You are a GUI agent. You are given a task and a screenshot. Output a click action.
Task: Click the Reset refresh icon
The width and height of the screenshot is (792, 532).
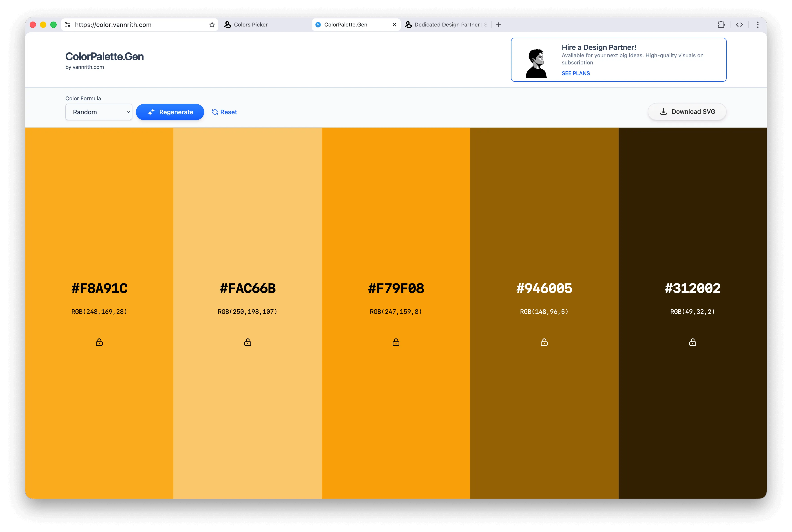tap(215, 112)
